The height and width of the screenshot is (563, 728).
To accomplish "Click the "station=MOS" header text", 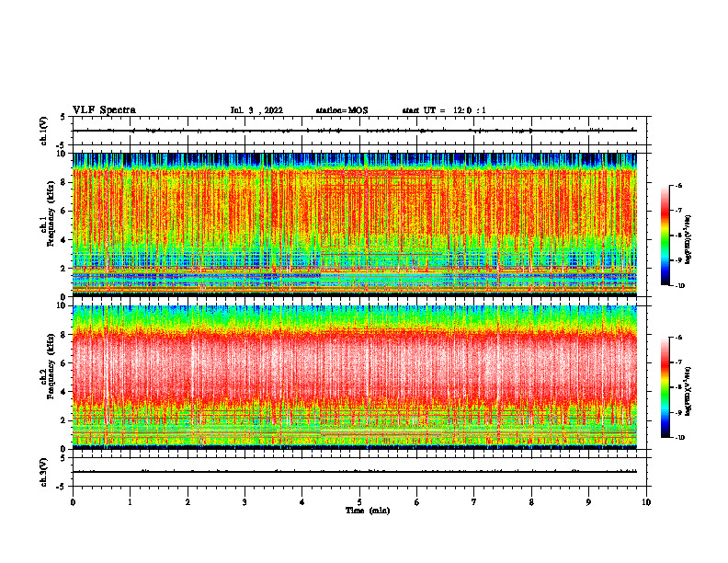I will pos(342,110).
